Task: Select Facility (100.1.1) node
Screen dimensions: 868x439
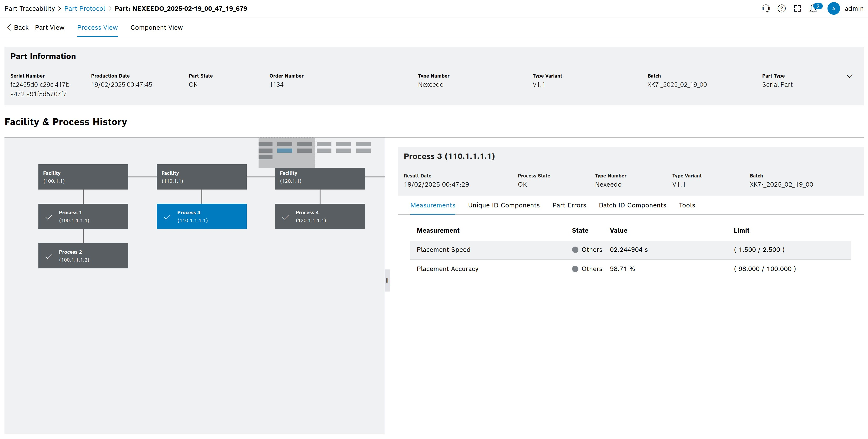Action: coord(83,177)
